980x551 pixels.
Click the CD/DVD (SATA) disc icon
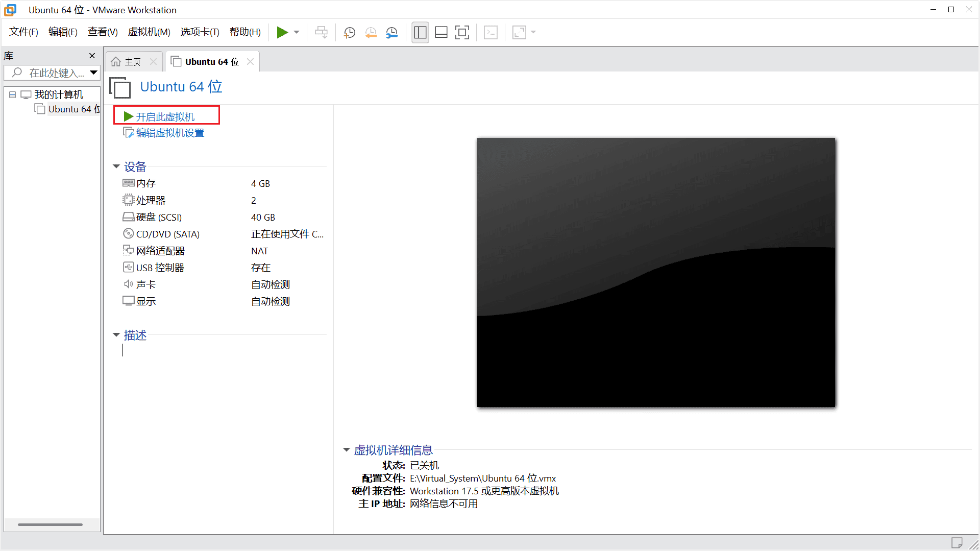pos(128,234)
